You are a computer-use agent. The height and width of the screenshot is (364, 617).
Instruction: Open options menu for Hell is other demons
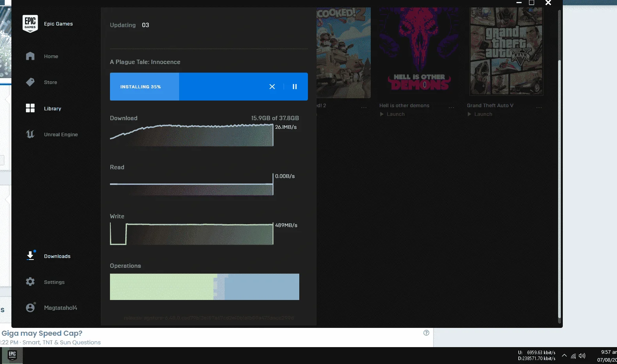click(x=451, y=107)
